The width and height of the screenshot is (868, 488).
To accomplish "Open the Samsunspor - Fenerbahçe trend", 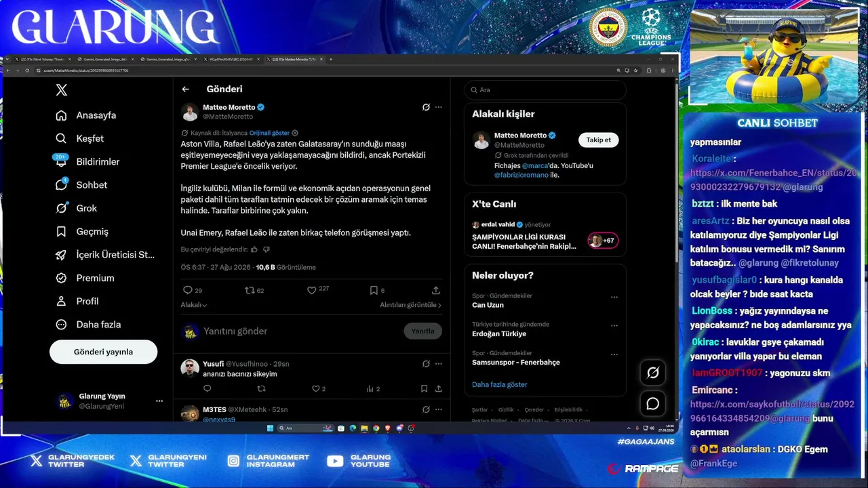I will click(516, 362).
